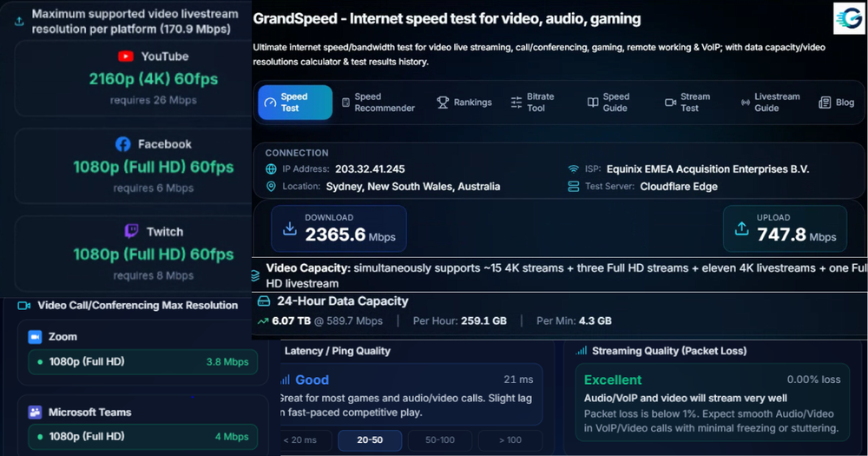Switch to the Blog tab

pos(837,102)
